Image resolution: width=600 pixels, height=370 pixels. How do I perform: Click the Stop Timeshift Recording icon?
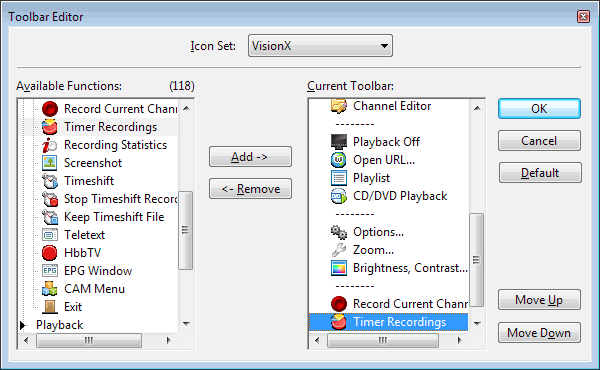pyautogui.click(x=50, y=199)
